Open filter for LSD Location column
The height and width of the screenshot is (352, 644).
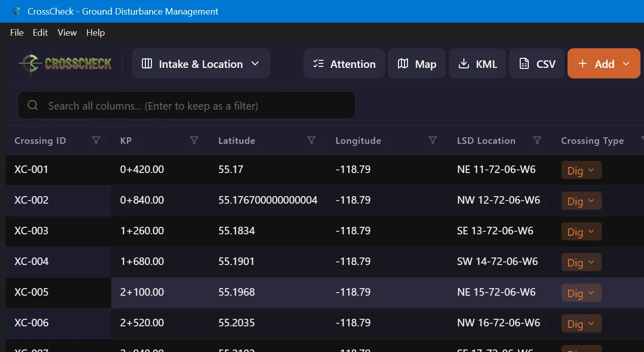[537, 140]
